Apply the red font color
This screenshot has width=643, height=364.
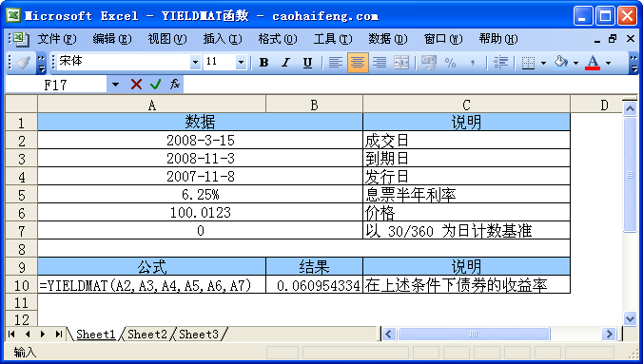tap(593, 63)
